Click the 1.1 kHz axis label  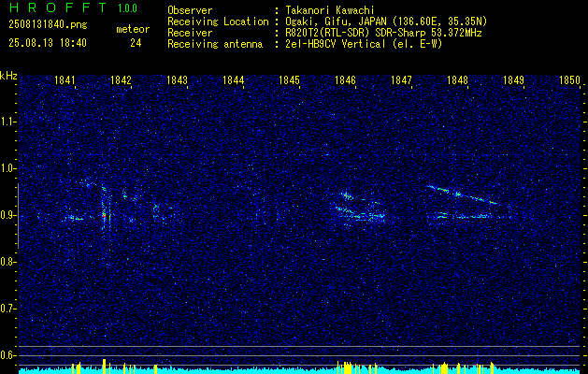(x=7, y=122)
